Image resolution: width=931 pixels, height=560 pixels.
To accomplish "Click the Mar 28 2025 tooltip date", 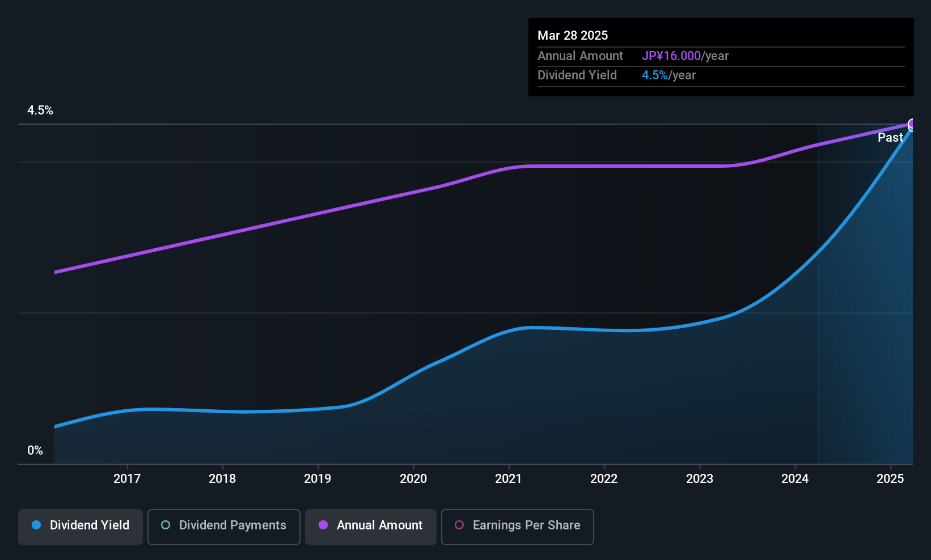I will [x=573, y=36].
